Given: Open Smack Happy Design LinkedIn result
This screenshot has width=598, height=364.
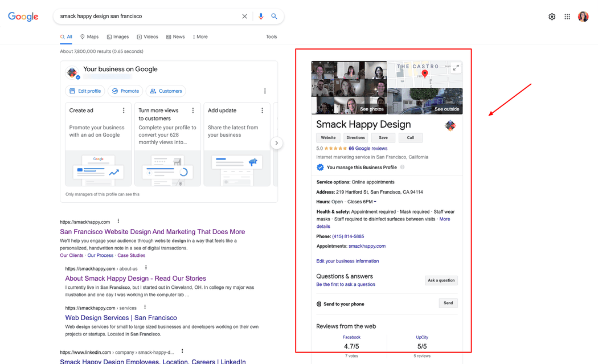Looking at the screenshot, I should tap(153, 361).
